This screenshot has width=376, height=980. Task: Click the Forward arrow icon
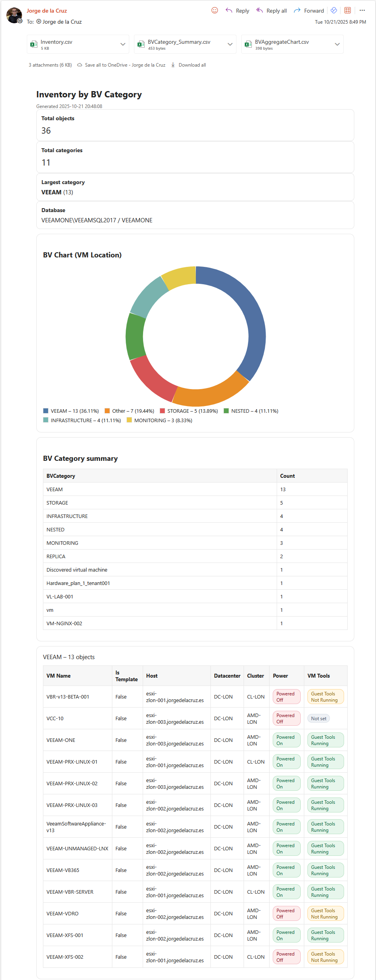pos(297,10)
